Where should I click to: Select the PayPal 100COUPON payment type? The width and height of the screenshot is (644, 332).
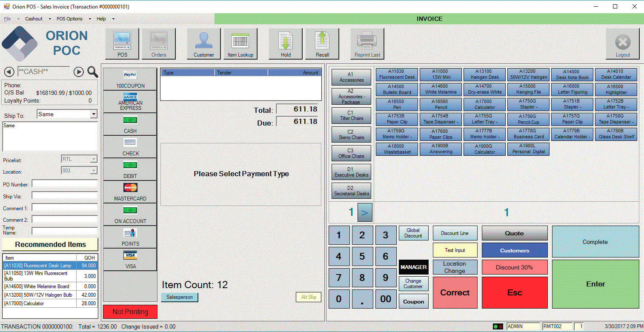(130, 79)
